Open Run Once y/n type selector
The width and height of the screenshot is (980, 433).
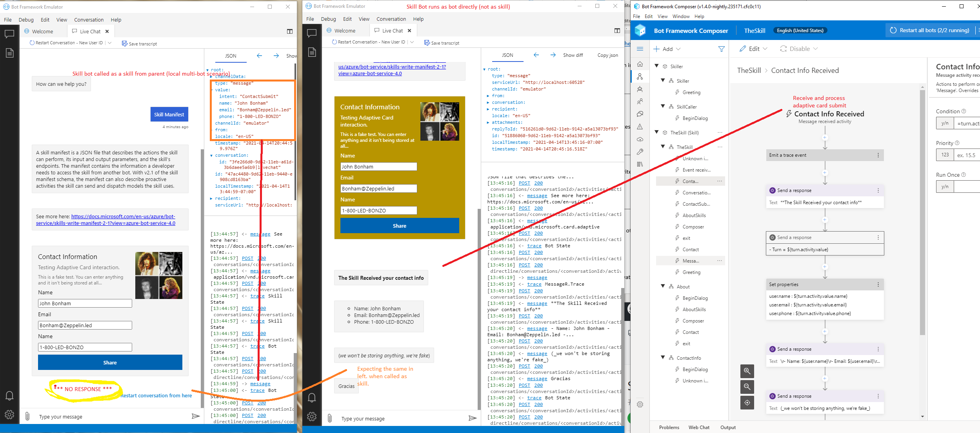point(945,187)
